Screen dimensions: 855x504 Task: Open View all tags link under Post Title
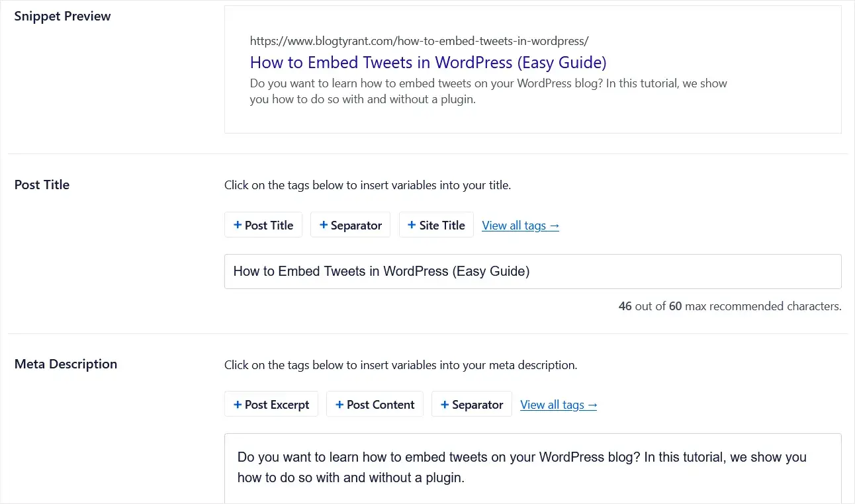(521, 226)
